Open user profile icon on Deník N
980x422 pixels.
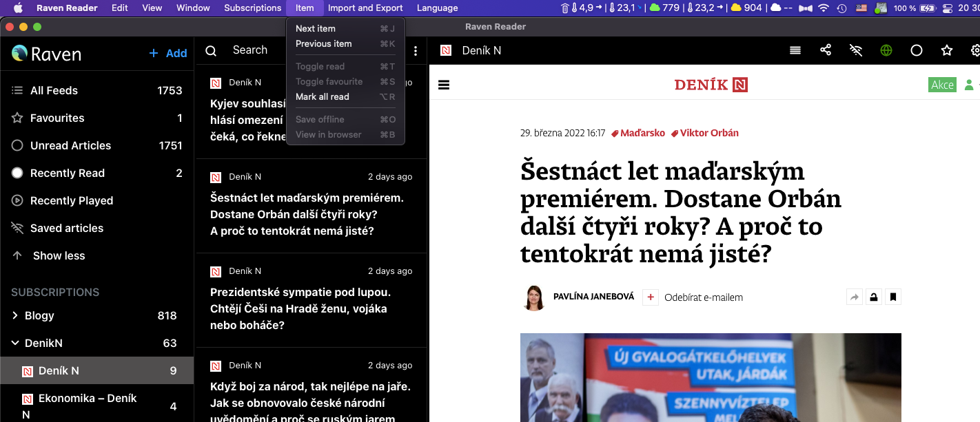coord(969,85)
